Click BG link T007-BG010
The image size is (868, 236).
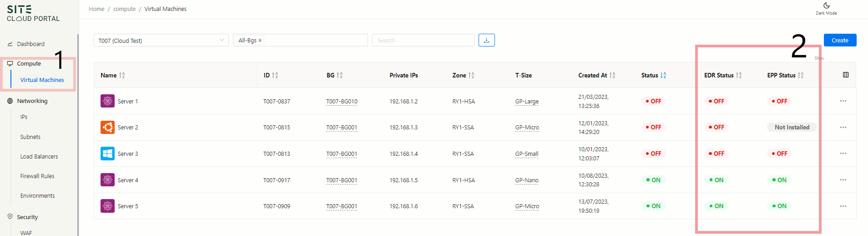tap(342, 101)
